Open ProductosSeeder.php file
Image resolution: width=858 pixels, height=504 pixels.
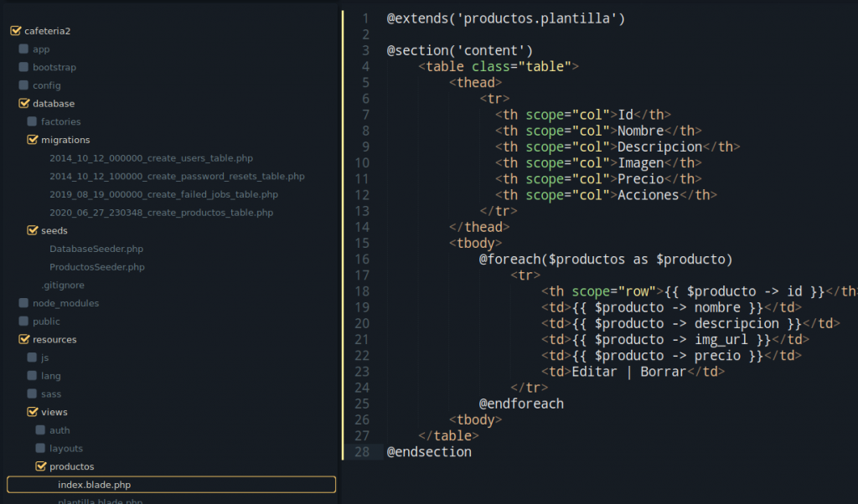coord(96,267)
